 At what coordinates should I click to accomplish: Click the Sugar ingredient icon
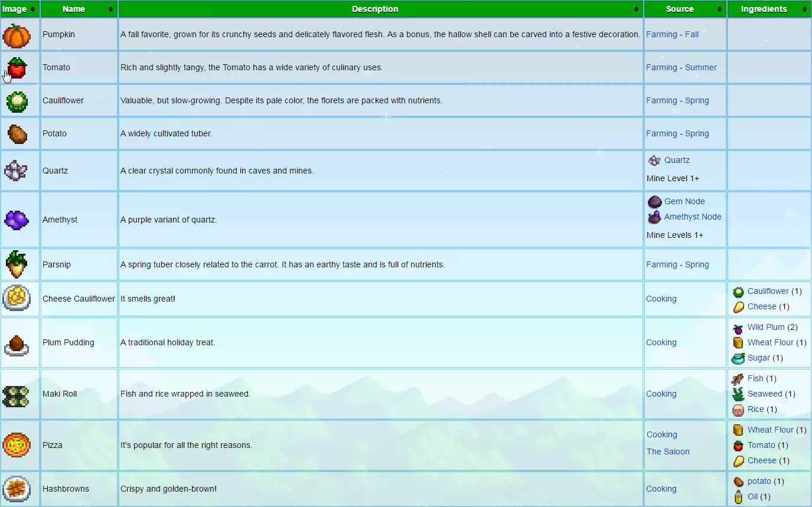pyautogui.click(x=738, y=358)
